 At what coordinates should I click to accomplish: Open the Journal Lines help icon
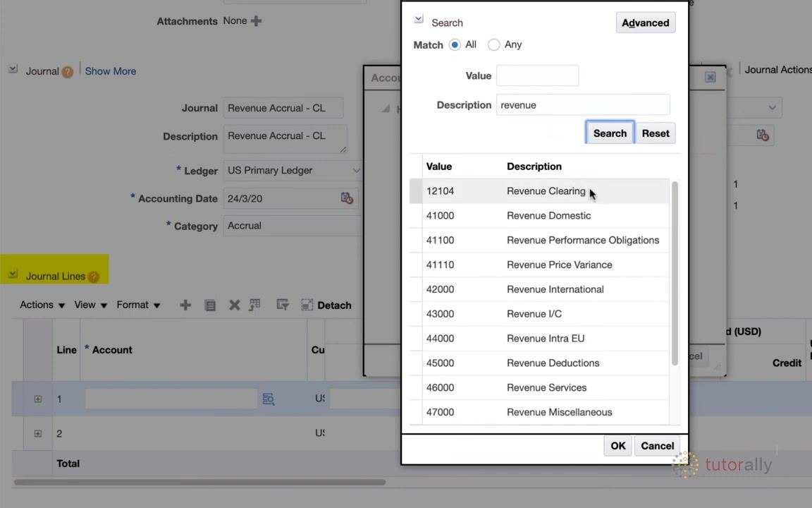94,277
